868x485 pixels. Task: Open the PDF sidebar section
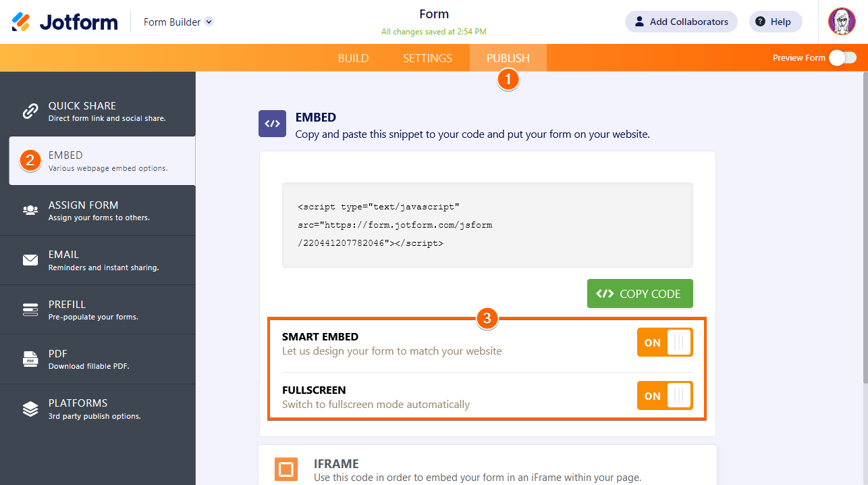pyautogui.click(x=98, y=359)
